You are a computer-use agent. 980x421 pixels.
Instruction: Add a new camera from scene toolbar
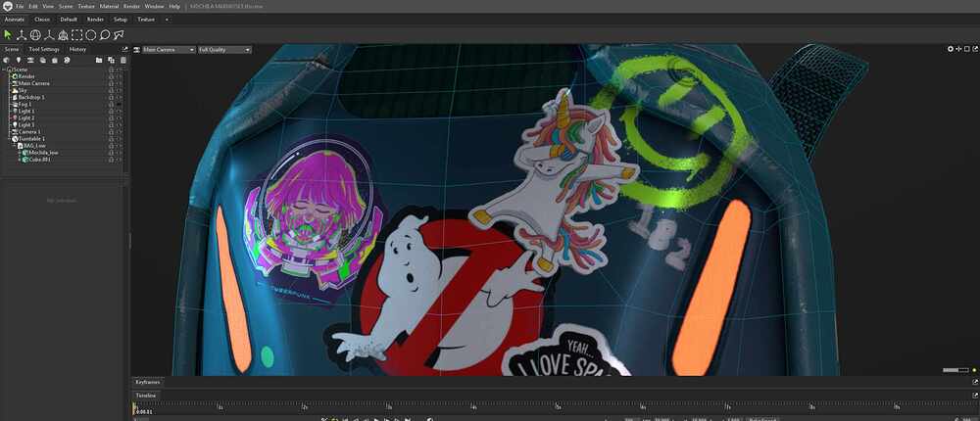[x=31, y=60]
